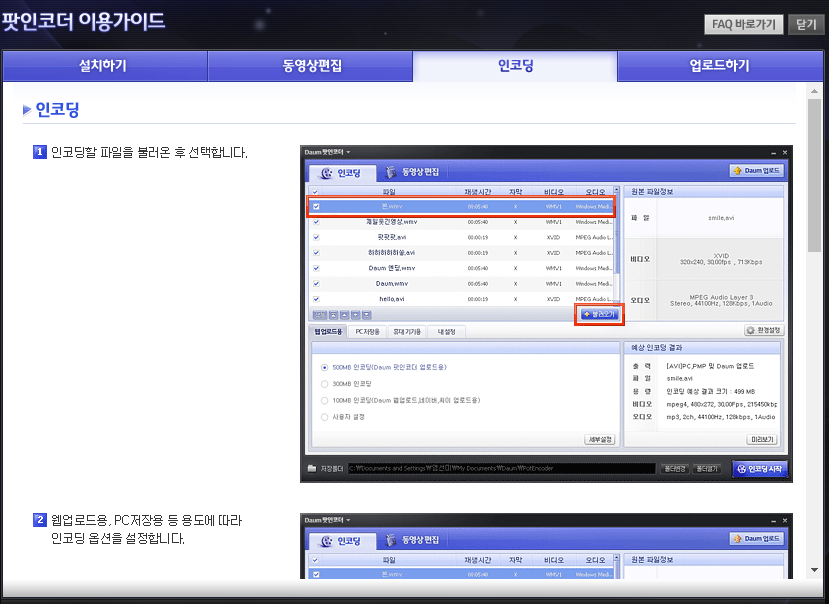Click the 내설정 tab in step 1 screenshot
This screenshot has width=829, height=604.
446,332
